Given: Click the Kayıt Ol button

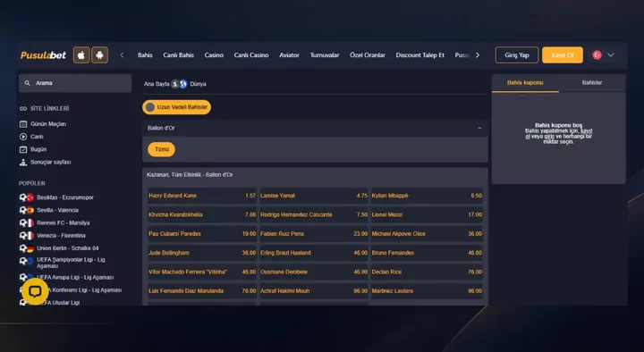Looking at the screenshot, I should (563, 55).
